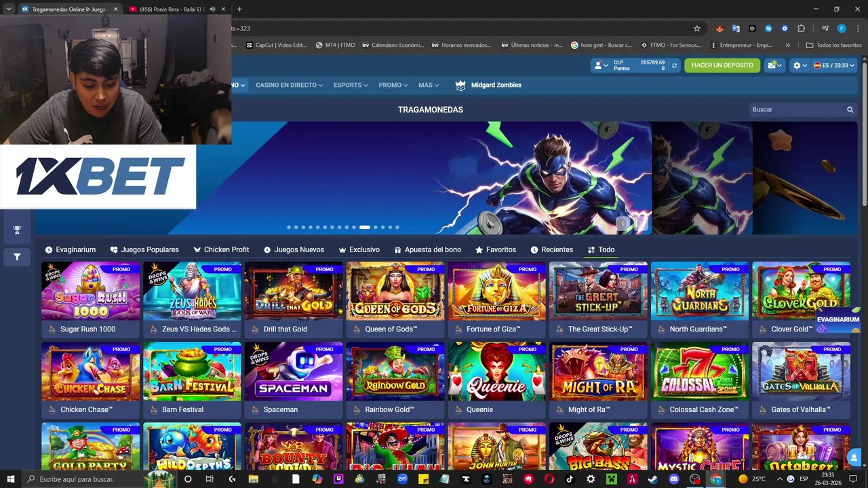Open the Queenie game thumbnail
The width and height of the screenshot is (868, 488).
(x=497, y=371)
